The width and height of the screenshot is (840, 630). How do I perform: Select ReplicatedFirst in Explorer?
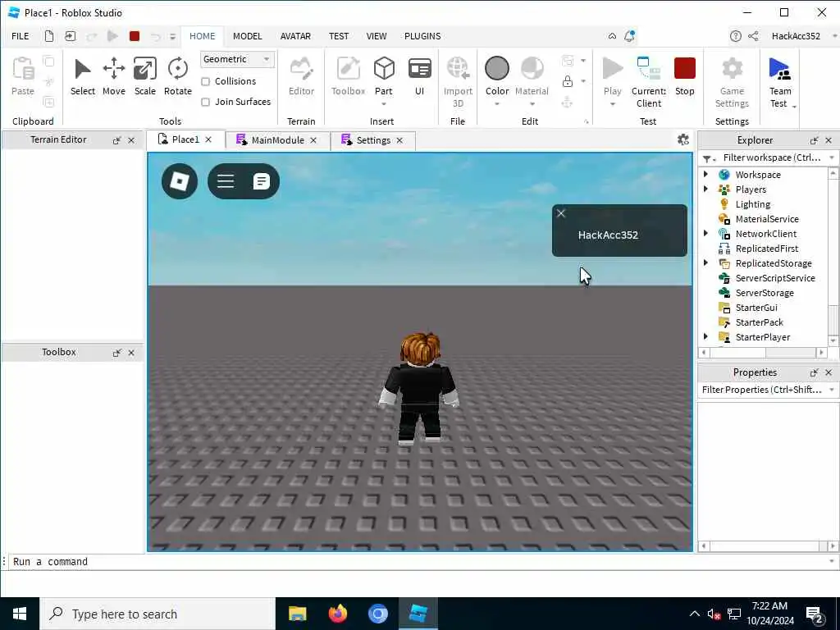(767, 248)
